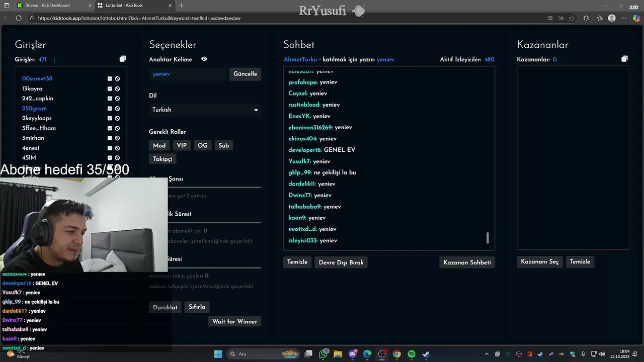This screenshot has height=362, width=644.
Task: Click Devre Dışı Bırak button
Action: (341, 262)
